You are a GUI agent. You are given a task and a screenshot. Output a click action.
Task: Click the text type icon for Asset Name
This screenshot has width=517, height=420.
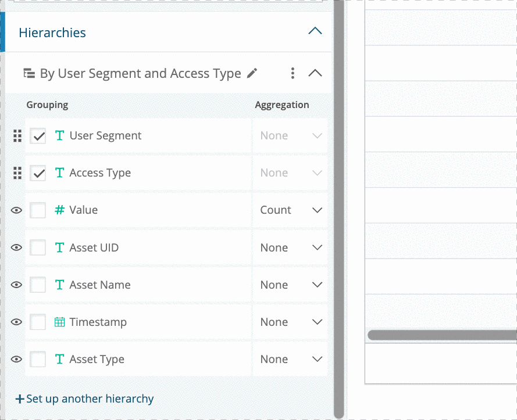pos(59,285)
